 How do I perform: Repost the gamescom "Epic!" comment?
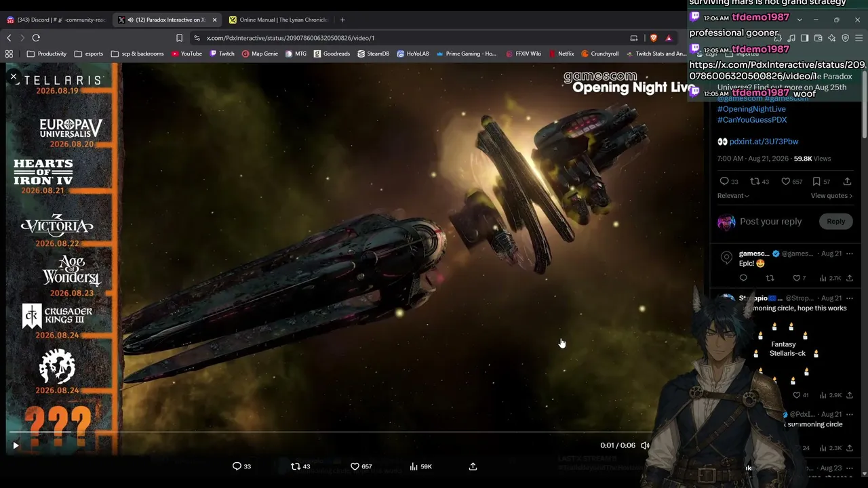point(770,279)
